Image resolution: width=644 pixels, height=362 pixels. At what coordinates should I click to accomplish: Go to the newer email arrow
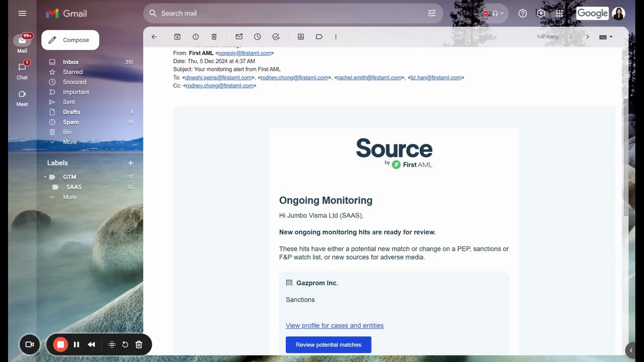click(x=571, y=37)
